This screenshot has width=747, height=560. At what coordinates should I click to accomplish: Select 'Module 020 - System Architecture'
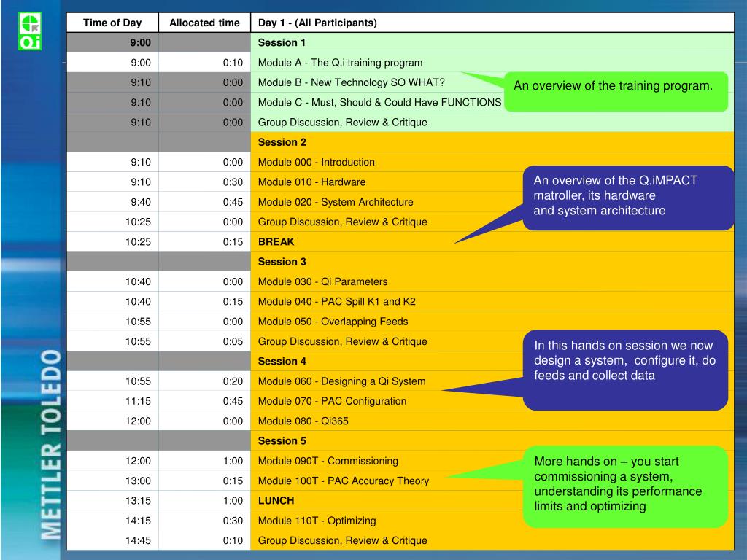click(x=336, y=202)
